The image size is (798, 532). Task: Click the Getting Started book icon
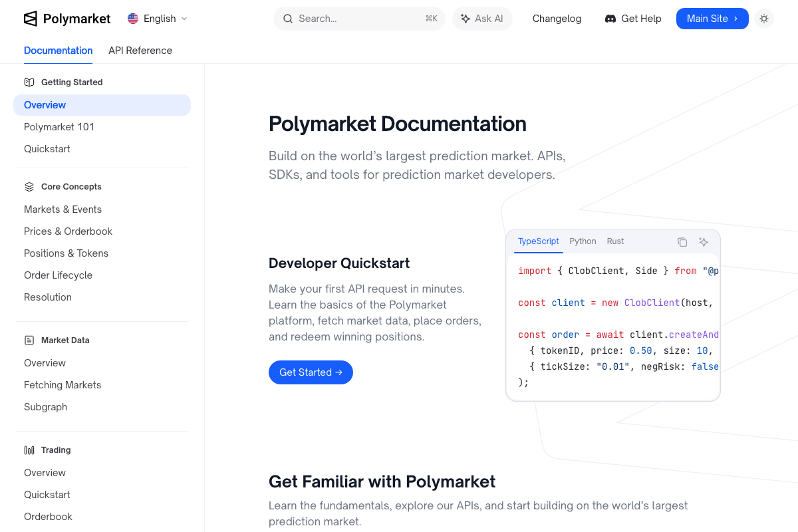[x=29, y=82]
